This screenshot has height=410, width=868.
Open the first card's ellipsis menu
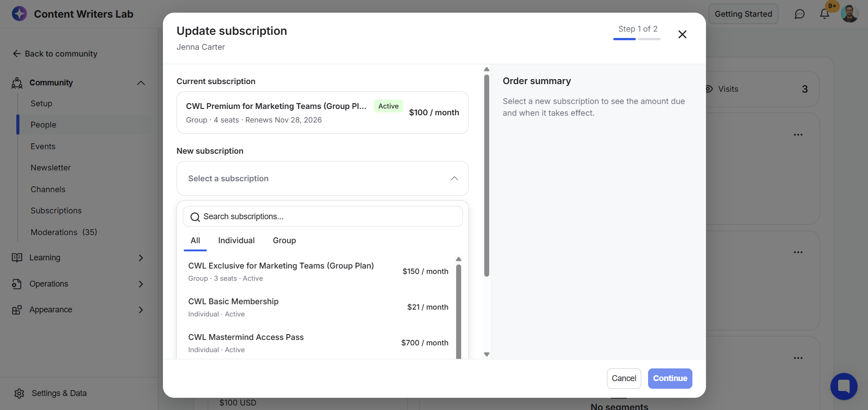pyautogui.click(x=798, y=135)
